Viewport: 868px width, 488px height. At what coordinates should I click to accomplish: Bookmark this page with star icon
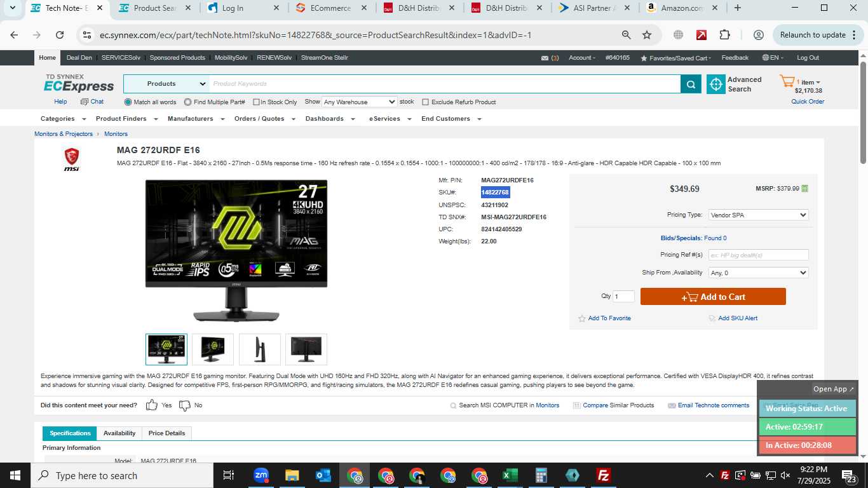click(647, 35)
